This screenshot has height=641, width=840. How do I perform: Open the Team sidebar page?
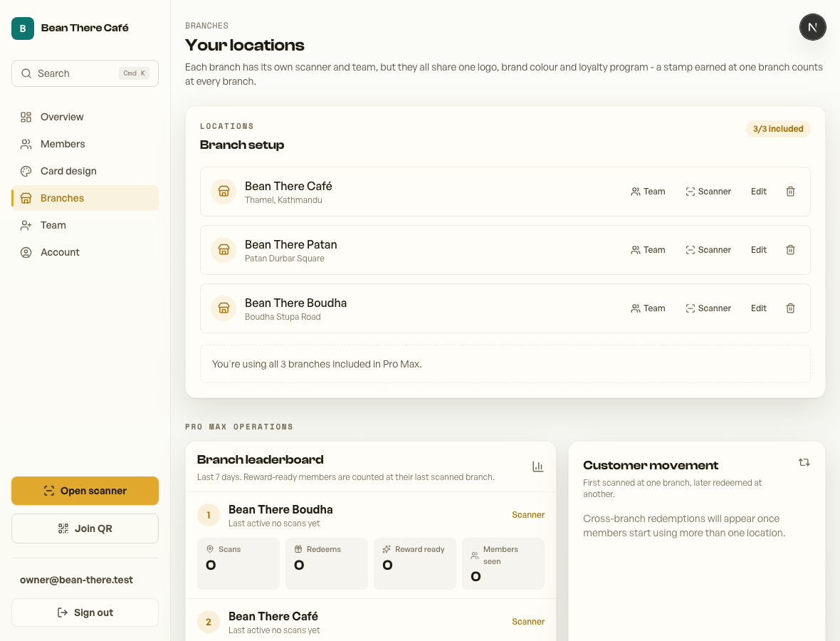pyautogui.click(x=85, y=225)
